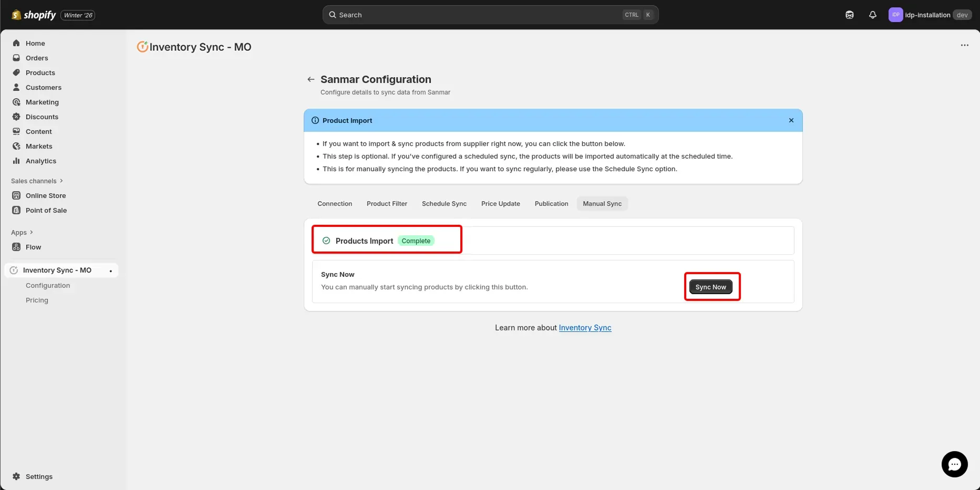Open the Flow app
Viewport: 980px width, 490px height.
[34, 247]
